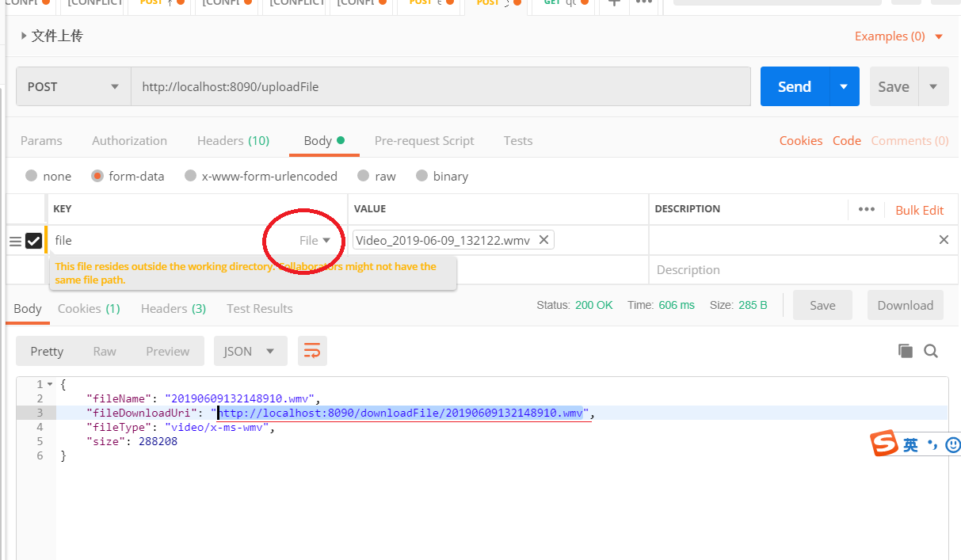Open the Headers (10) request tab
The height and width of the screenshot is (560, 961).
[x=233, y=140]
